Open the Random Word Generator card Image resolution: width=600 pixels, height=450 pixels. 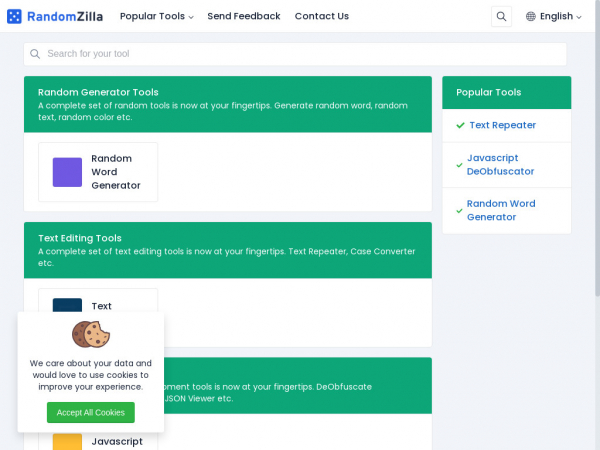(98, 172)
